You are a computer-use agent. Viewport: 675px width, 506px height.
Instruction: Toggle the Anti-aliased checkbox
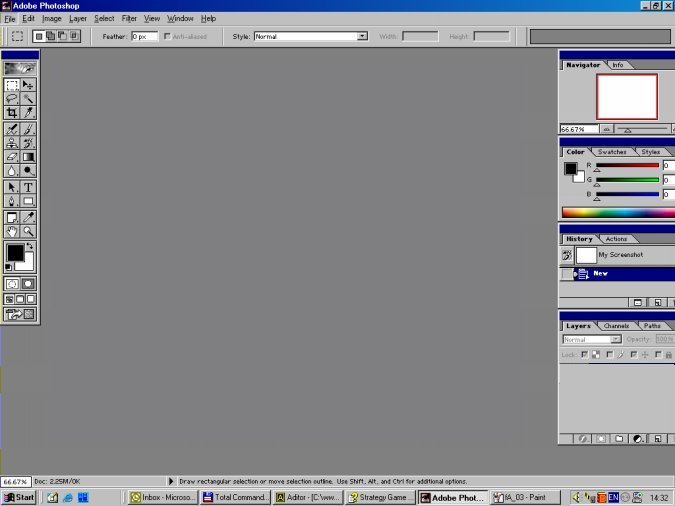tap(166, 37)
